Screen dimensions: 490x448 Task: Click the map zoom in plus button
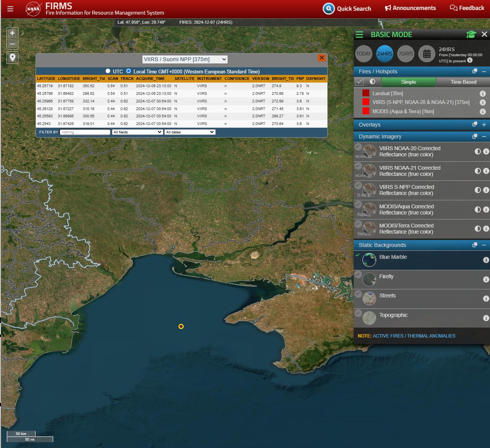pos(12,33)
